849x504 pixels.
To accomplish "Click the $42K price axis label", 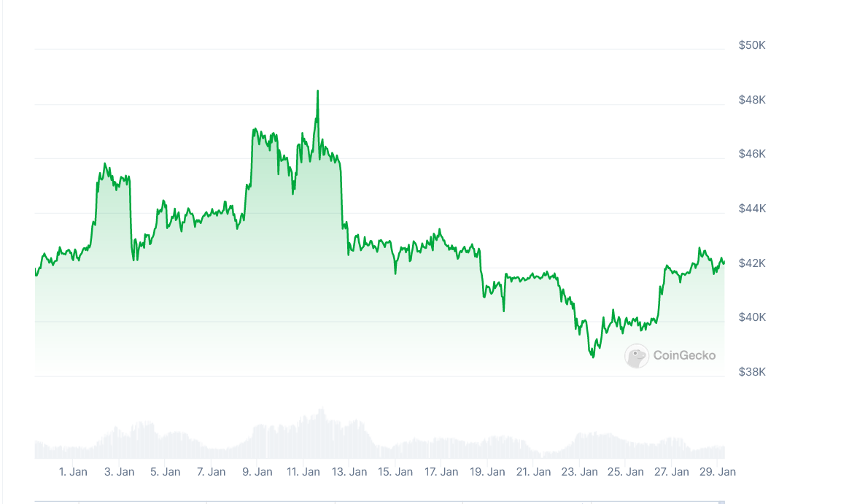I will [752, 263].
